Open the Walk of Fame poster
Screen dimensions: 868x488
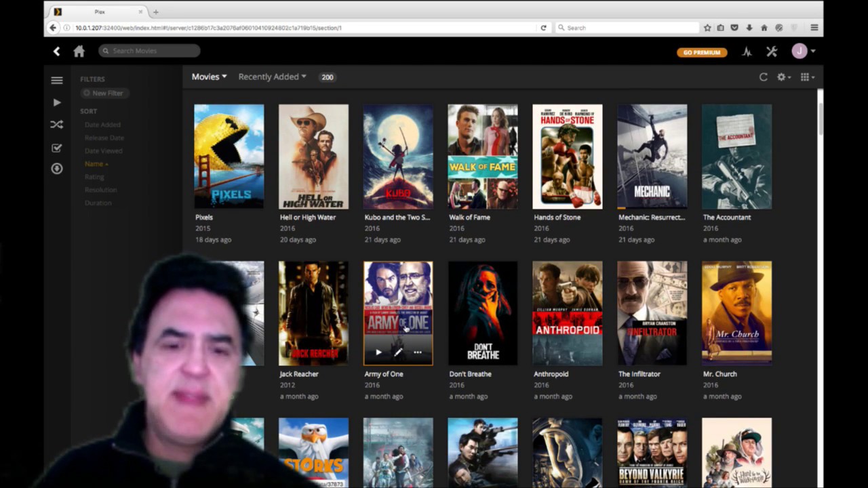[x=483, y=157]
